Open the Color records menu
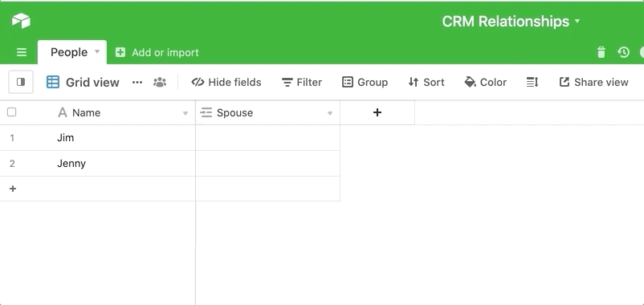 pos(485,82)
